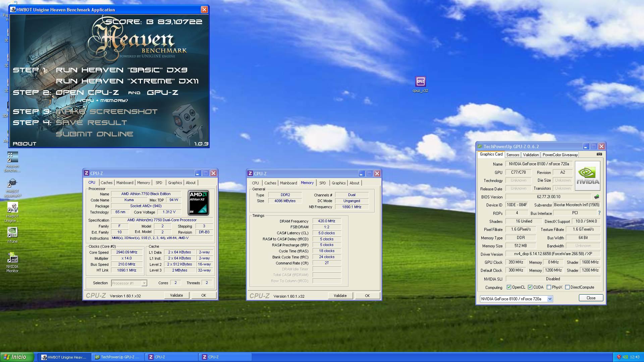Click the BIOS Version field 62.77.2f.00.10

point(548,197)
